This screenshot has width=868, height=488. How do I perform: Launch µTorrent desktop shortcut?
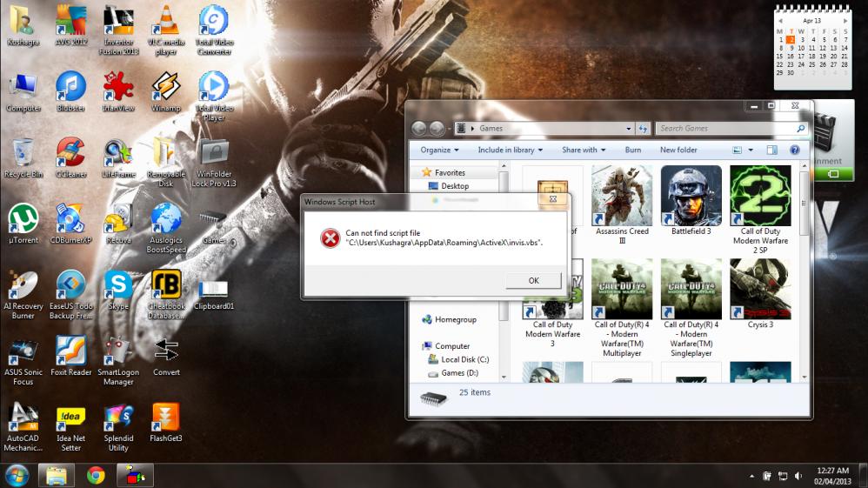click(x=23, y=224)
